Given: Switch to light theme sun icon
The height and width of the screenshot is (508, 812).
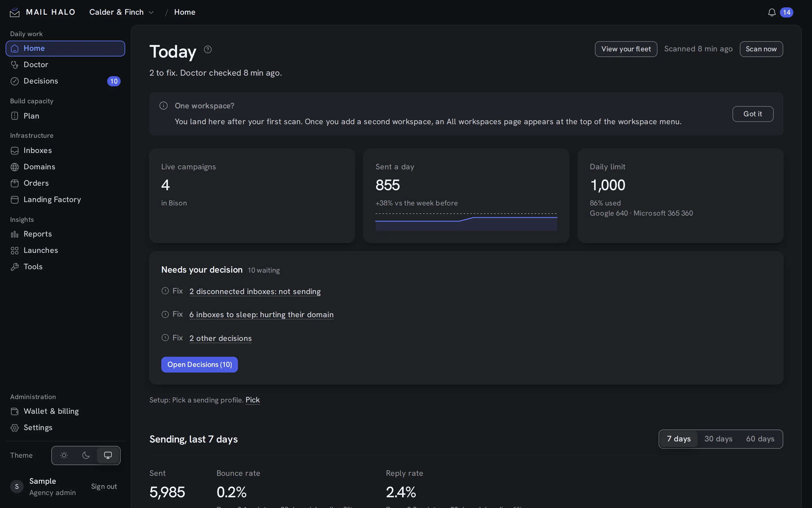Looking at the screenshot, I should click(x=64, y=455).
